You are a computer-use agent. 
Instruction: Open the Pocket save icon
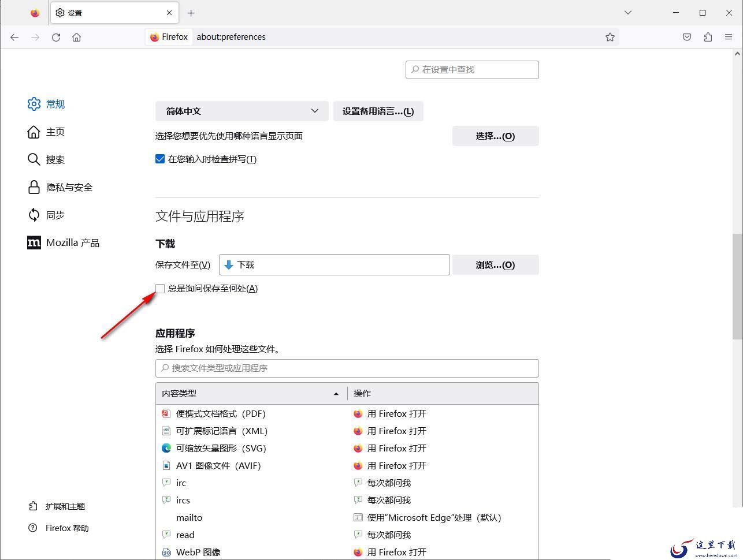point(687,37)
